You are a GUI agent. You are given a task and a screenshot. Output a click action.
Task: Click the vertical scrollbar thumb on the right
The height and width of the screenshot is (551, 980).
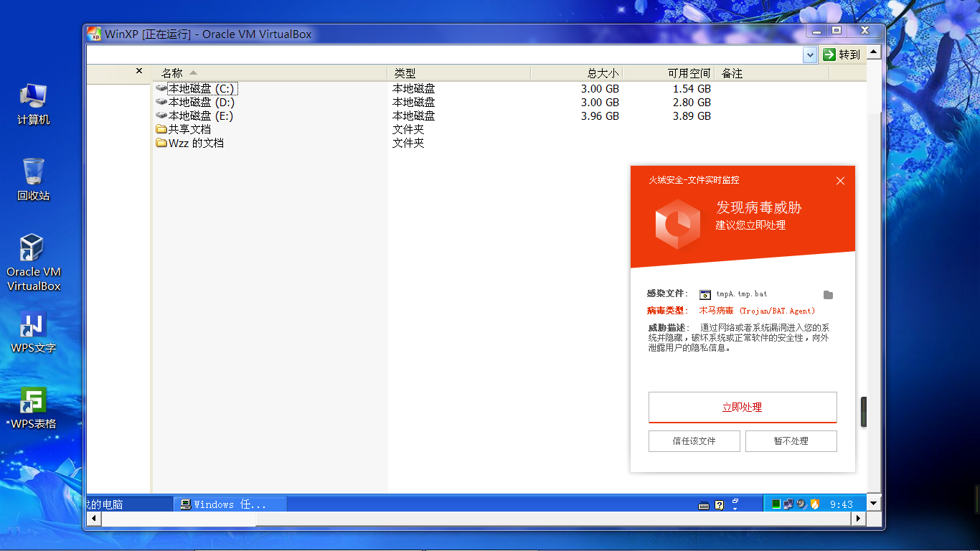[864, 412]
